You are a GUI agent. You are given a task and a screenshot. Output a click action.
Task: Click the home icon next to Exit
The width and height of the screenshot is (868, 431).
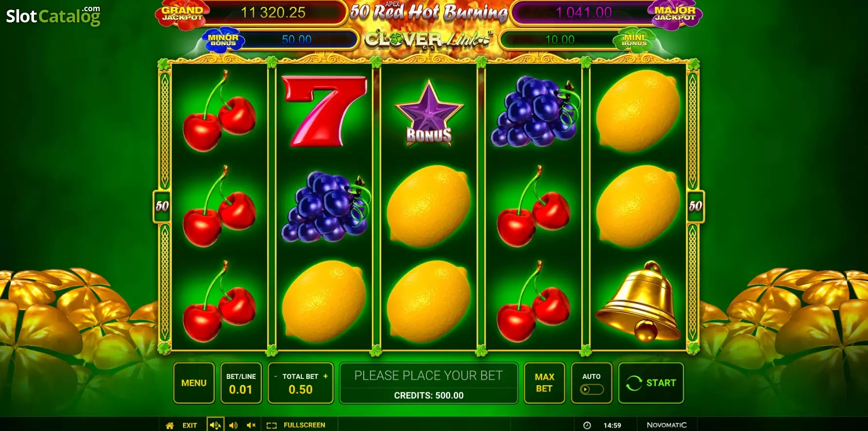(169, 426)
